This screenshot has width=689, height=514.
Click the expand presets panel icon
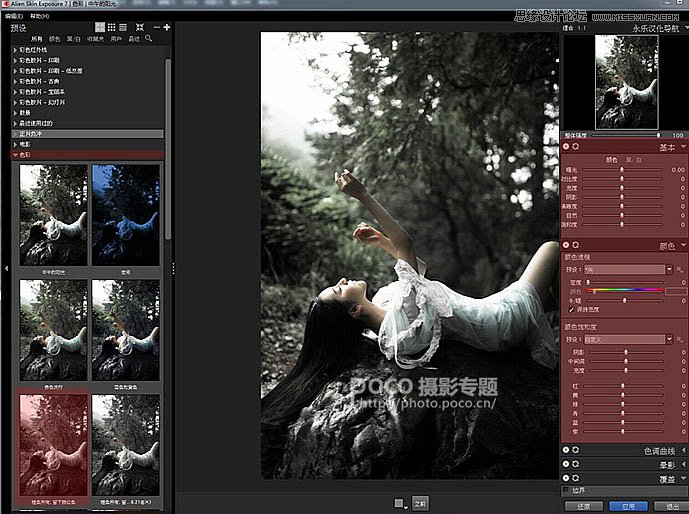pyautogui.click(x=140, y=26)
